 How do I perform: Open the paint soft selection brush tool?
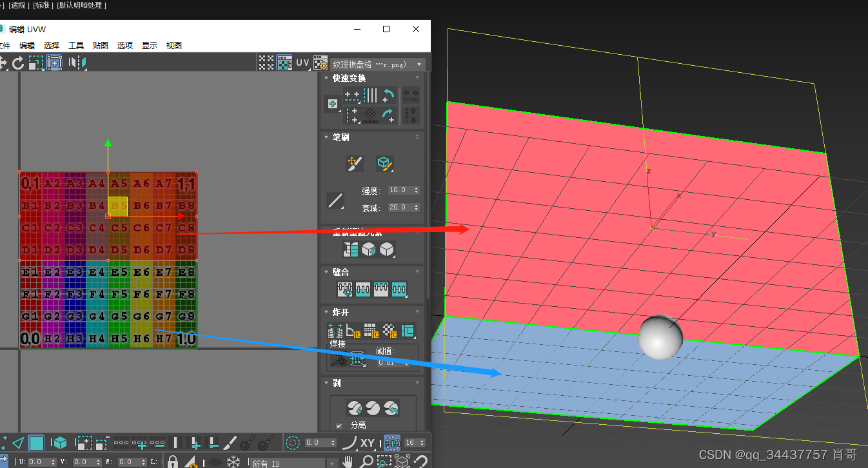[355, 164]
